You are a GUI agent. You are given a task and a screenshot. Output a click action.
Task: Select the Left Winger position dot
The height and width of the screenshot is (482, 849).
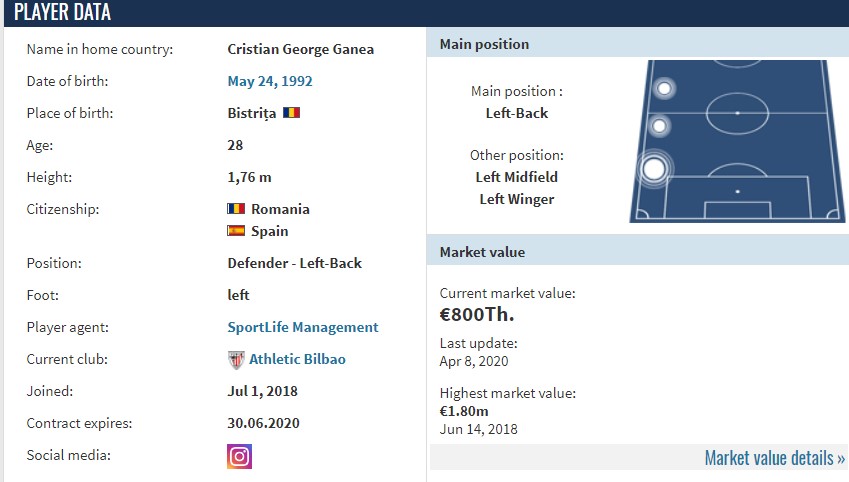[x=664, y=89]
